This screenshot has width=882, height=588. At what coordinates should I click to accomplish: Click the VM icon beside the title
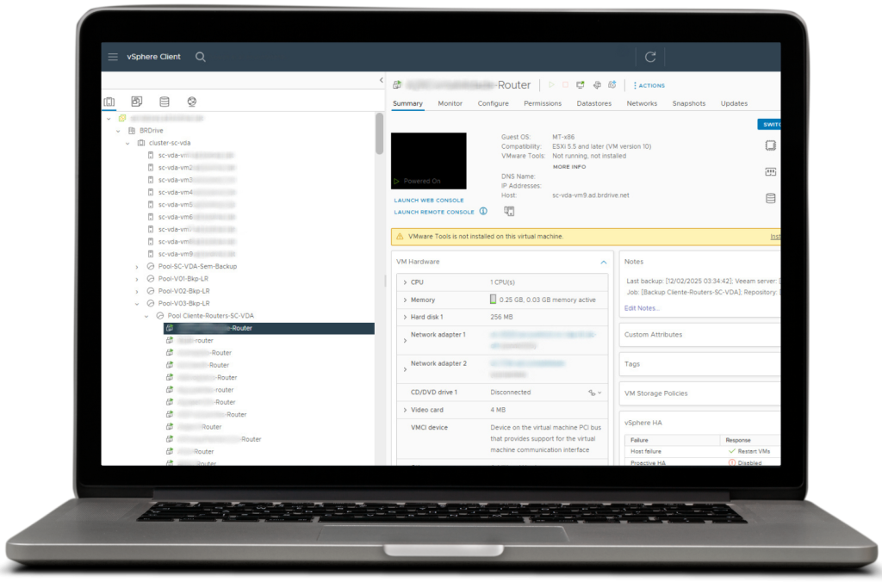point(397,85)
